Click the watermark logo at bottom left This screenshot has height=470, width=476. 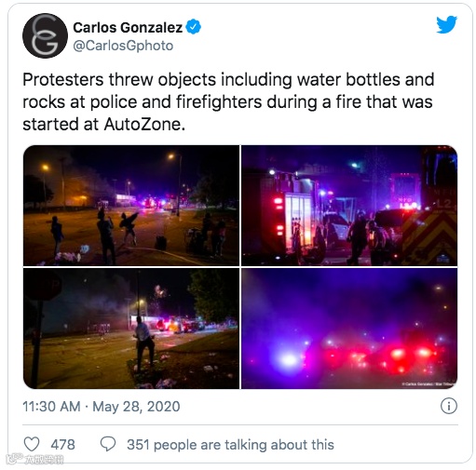tap(35, 459)
